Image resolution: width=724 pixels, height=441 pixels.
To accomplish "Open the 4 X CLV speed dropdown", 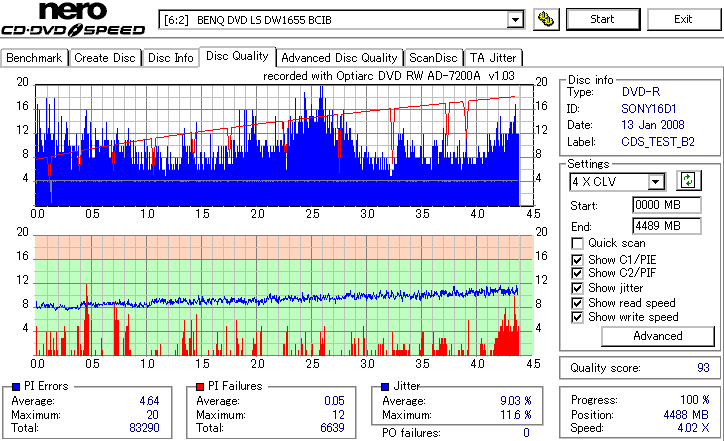I will 655,182.
